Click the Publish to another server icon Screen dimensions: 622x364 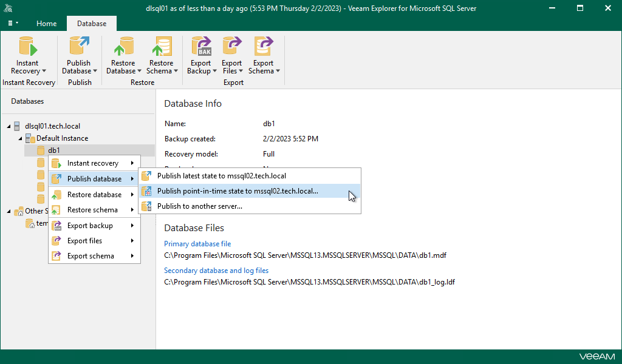tap(146, 206)
